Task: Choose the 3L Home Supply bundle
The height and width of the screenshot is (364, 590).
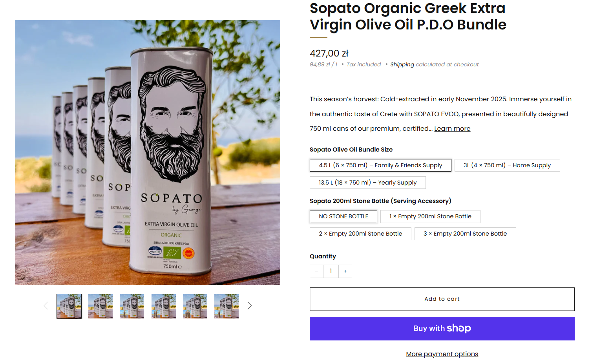Action: point(507,165)
